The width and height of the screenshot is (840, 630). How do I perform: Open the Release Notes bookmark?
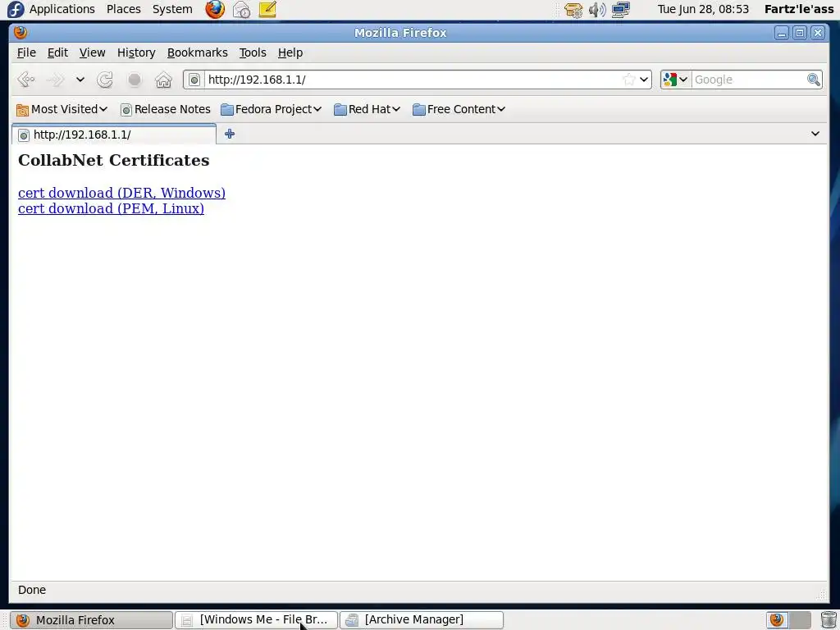(166, 109)
